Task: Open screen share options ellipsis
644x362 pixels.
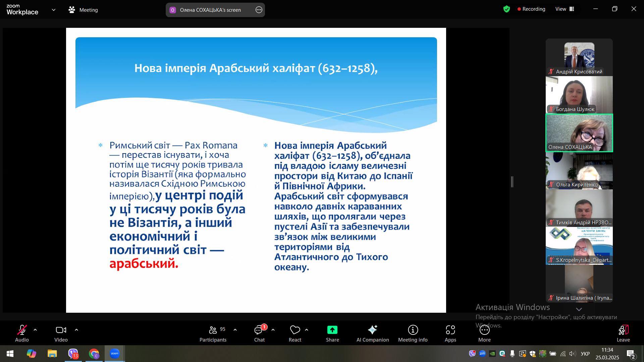Action: coord(259,10)
